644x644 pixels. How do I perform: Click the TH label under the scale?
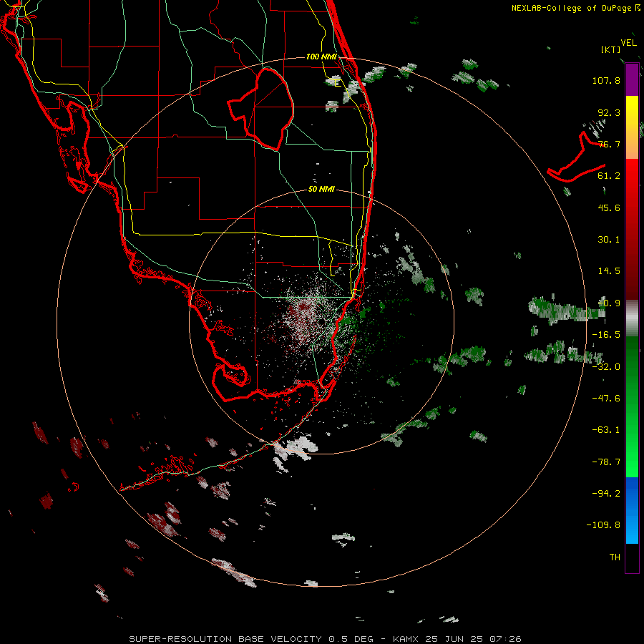615,557
